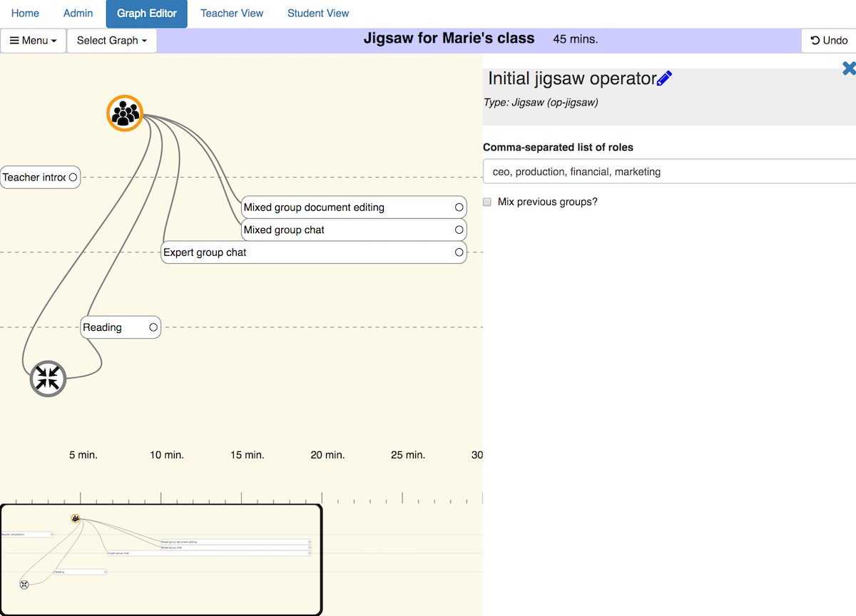The image size is (856, 616).
Task: Switch to the Graph Editor tab
Action: click(147, 14)
